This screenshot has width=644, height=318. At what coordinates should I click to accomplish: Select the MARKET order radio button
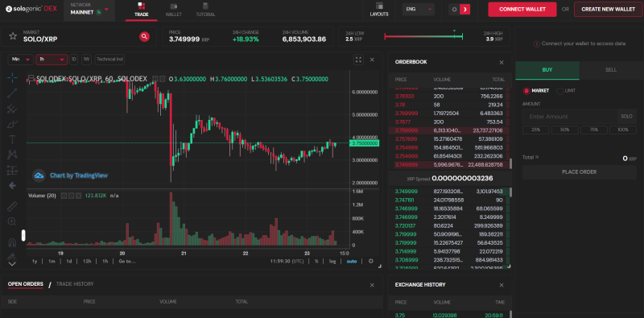[x=526, y=90]
